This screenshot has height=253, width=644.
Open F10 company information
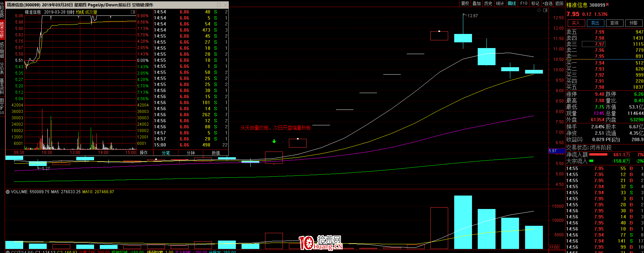(524, 3)
